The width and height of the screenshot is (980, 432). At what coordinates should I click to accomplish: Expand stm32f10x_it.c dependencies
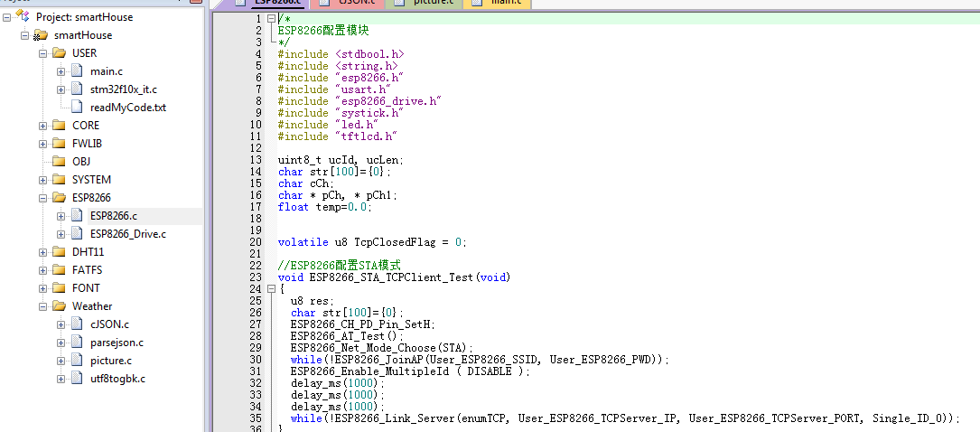click(x=61, y=90)
